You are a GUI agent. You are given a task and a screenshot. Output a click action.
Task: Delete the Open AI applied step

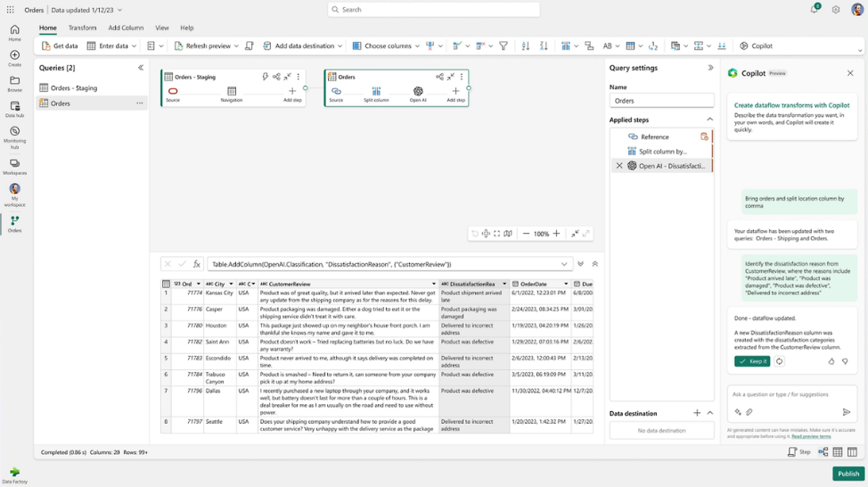(x=619, y=166)
